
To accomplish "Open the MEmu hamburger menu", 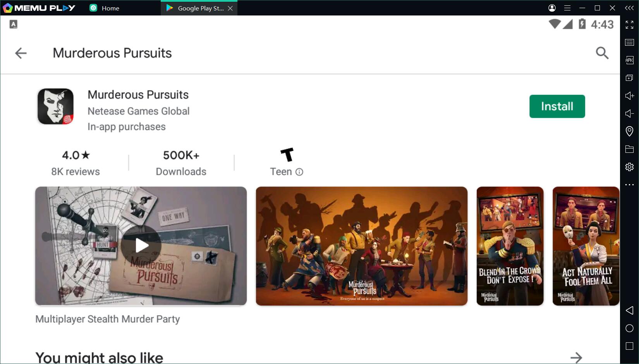I will click(x=567, y=8).
